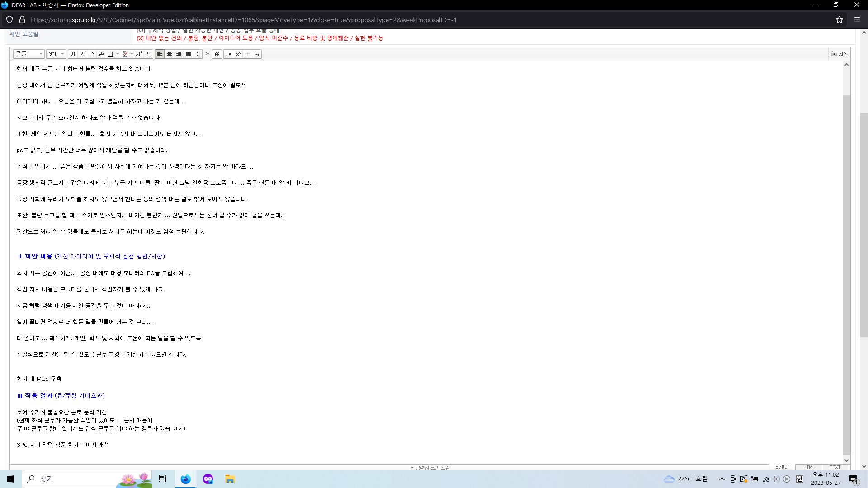This screenshot has width=868, height=488.
Task: Justify the paragraph alignment
Action: click(x=189, y=54)
